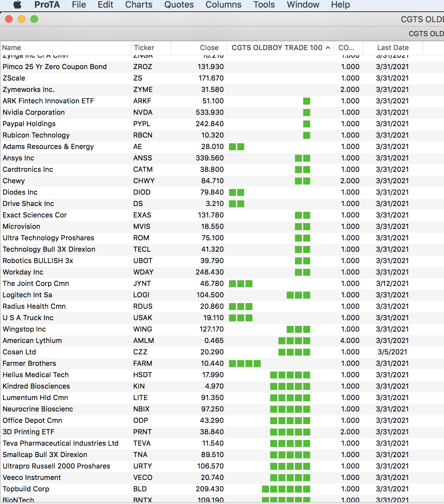Image resolution: width=444 pixels, height=504 pixels.
Task: Open the Help menu
Action: (x=340, y=5)
